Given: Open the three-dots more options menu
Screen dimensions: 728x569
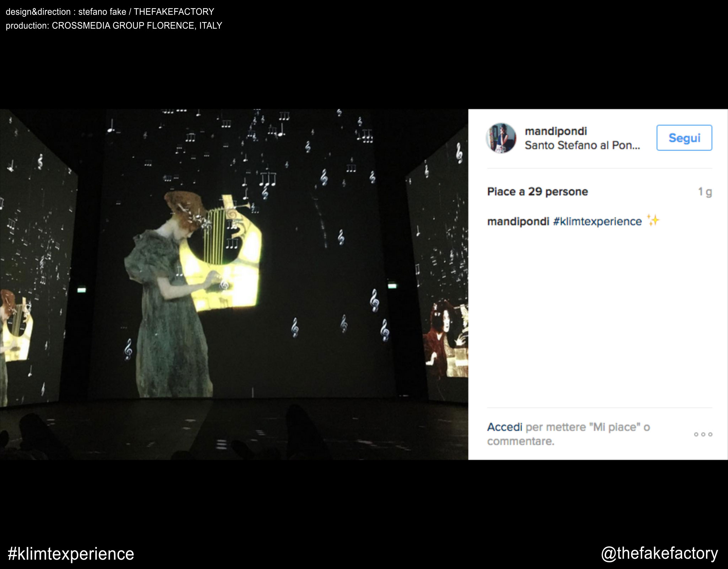Looking at the screenshot, I should (x=703, y=434).
